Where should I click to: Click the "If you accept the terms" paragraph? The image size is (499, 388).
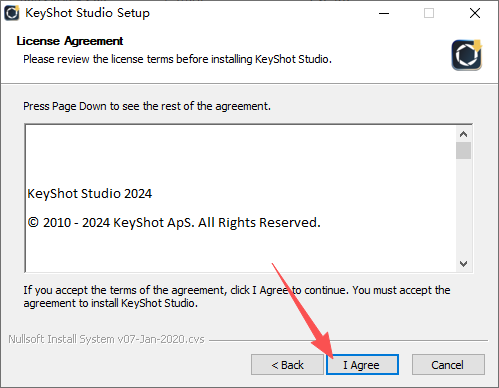coord(237,296)
